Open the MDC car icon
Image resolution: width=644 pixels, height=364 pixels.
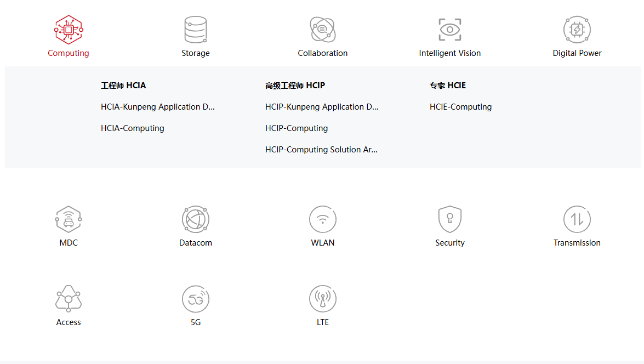point(69,219)
